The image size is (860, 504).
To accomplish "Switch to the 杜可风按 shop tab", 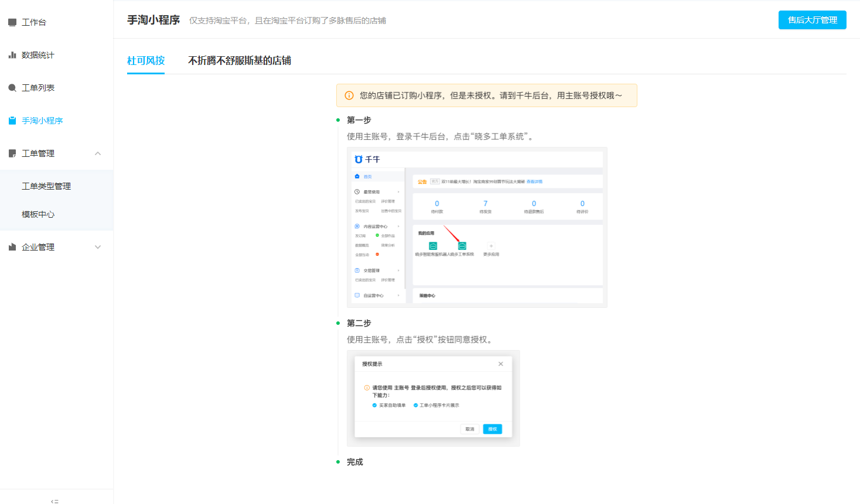I will 146,60.
